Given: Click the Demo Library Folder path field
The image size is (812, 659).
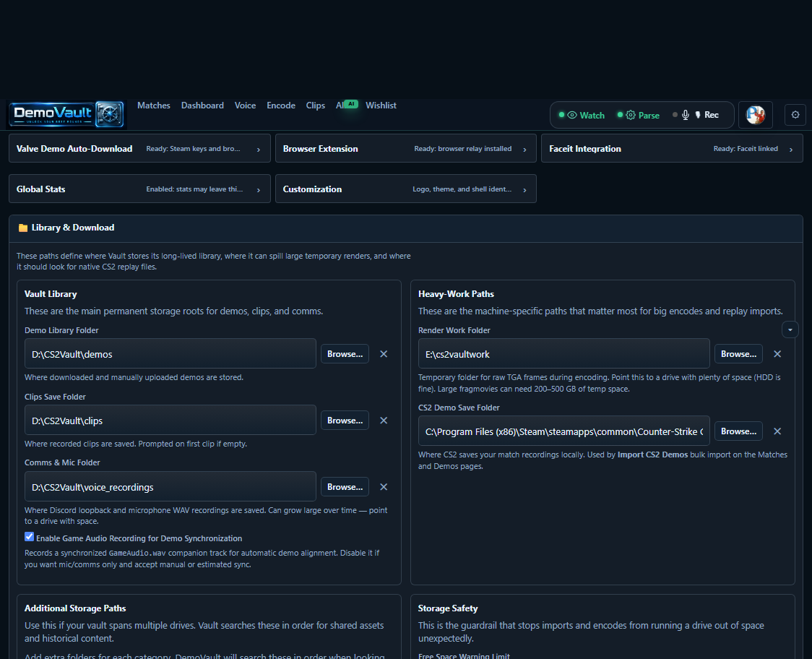Looking at the screenshot, I should pos(170,354).
